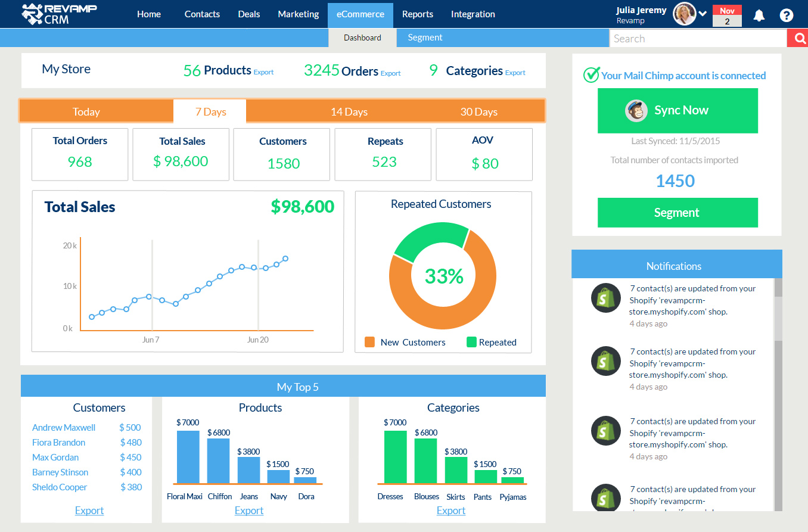Open the profile dropdown arrow next to the avatar
The height and width of the screenshot is (532, 808).
pos(702,13)
